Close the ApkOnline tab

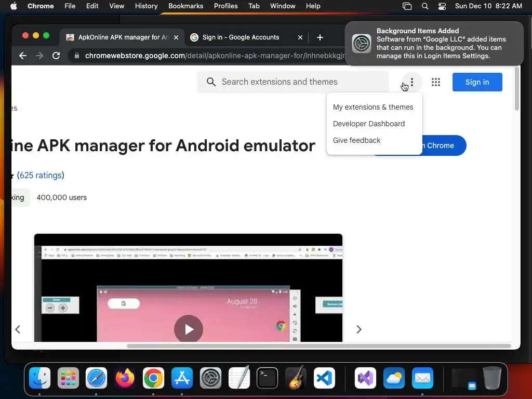coord(176,37)
